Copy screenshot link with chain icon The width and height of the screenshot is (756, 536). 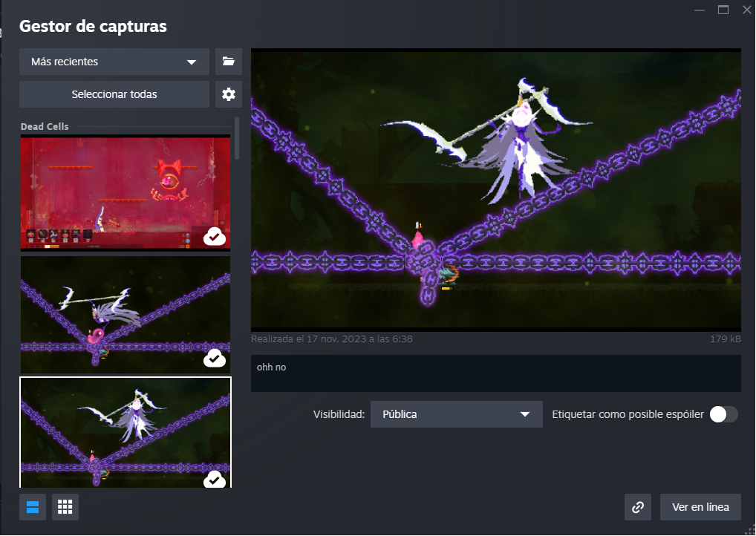tap(638, 506)
